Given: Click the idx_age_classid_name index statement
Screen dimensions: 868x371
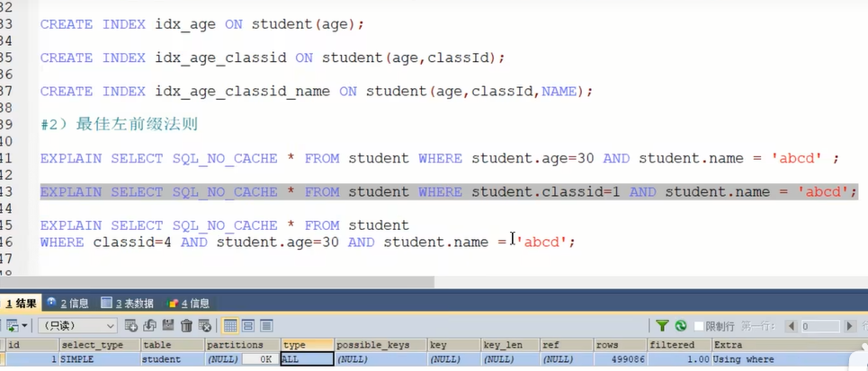Looking at the screenshot, I should click(316, 92).
